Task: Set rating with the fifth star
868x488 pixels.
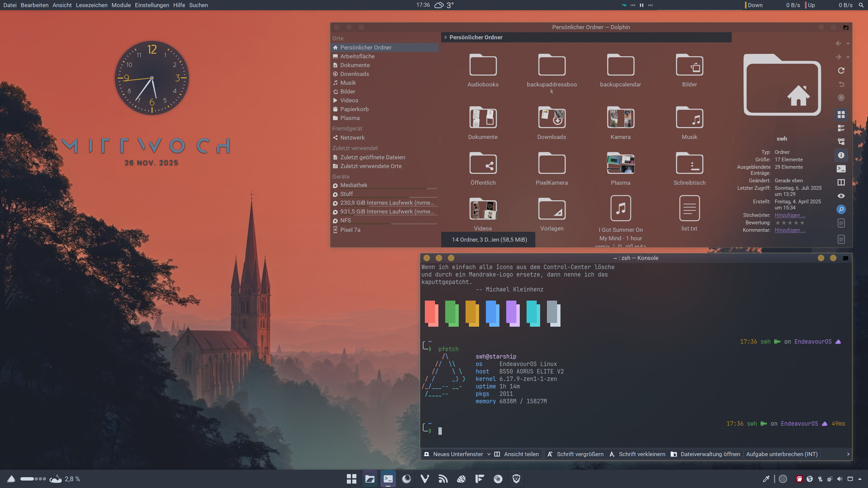Action: point(802,223)
